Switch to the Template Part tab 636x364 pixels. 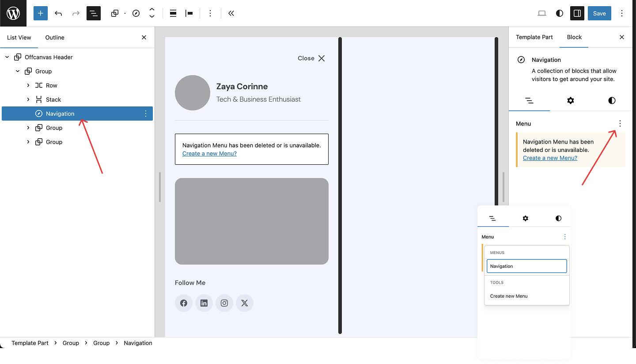pos(534,37)
